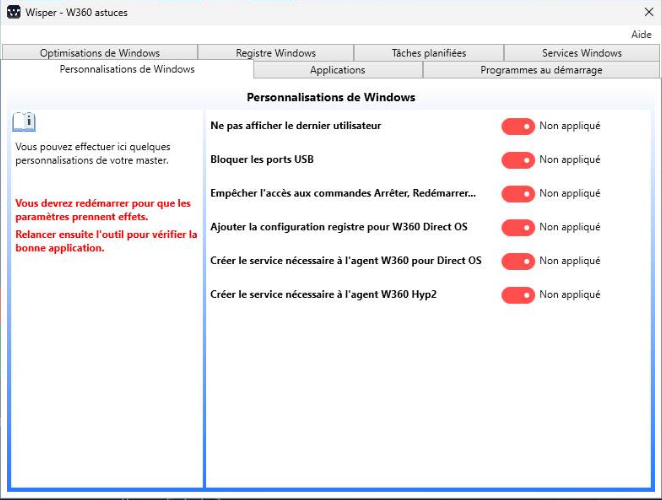Click the 'Bloquer les ports USB' label
The image size is (662, 500).
click(262, 160)
